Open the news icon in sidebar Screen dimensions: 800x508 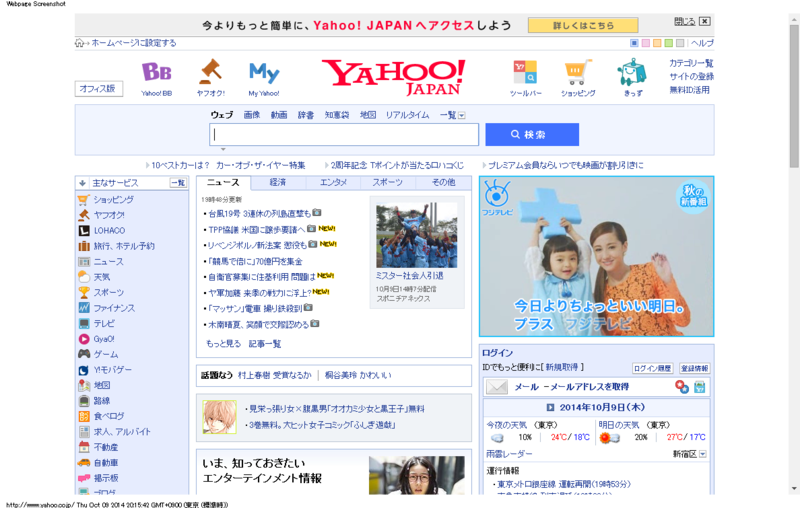coord(84,262)
